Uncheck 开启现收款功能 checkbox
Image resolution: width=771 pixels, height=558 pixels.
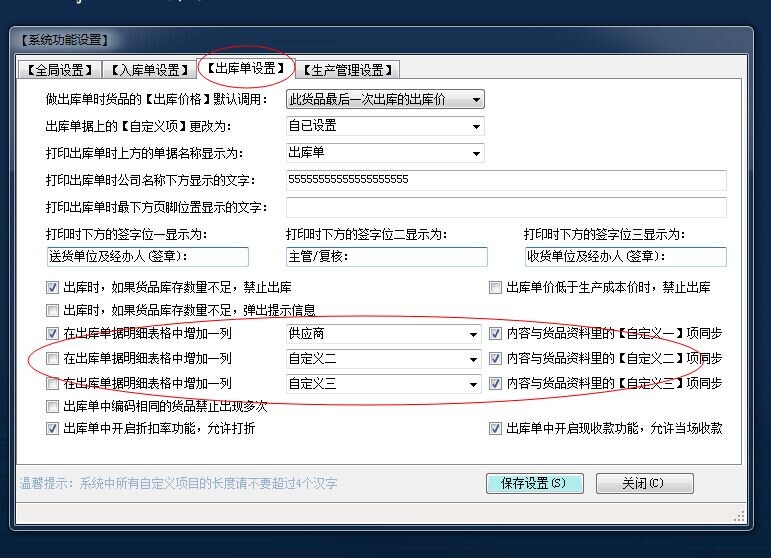(495, 428)
